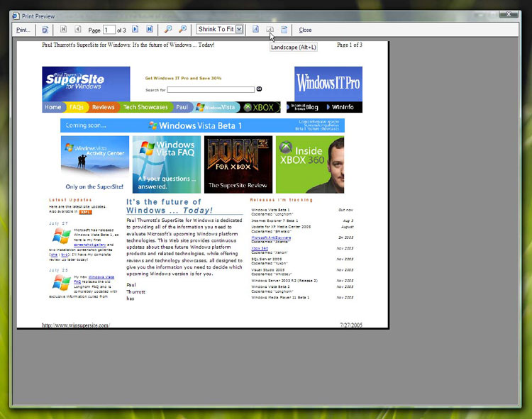
Task: Jump to the last page
Action: point(150,30)
